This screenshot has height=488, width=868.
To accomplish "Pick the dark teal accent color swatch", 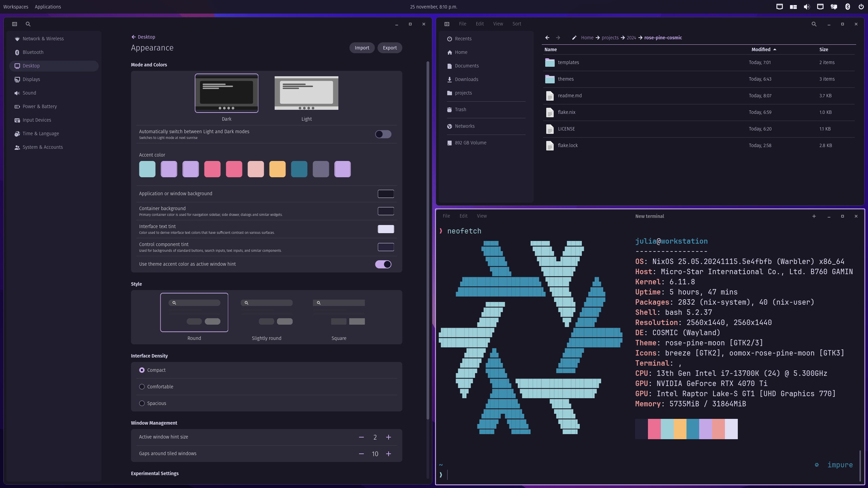I will coord(299,169).
